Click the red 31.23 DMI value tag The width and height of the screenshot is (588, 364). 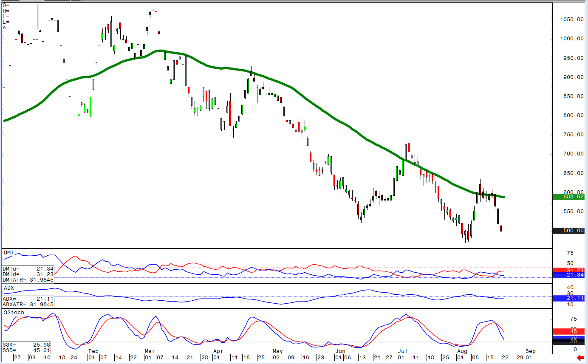pyautogui.click(x=568, y=270)
